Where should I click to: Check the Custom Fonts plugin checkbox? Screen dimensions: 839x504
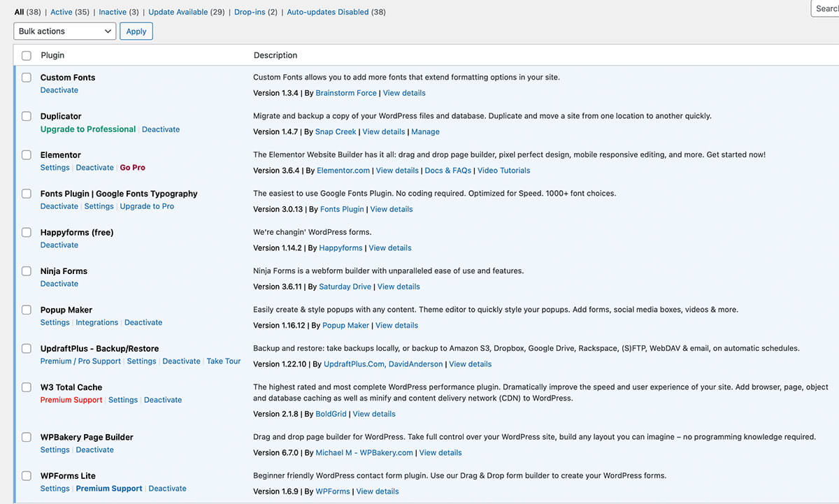(x=27, y=78)
